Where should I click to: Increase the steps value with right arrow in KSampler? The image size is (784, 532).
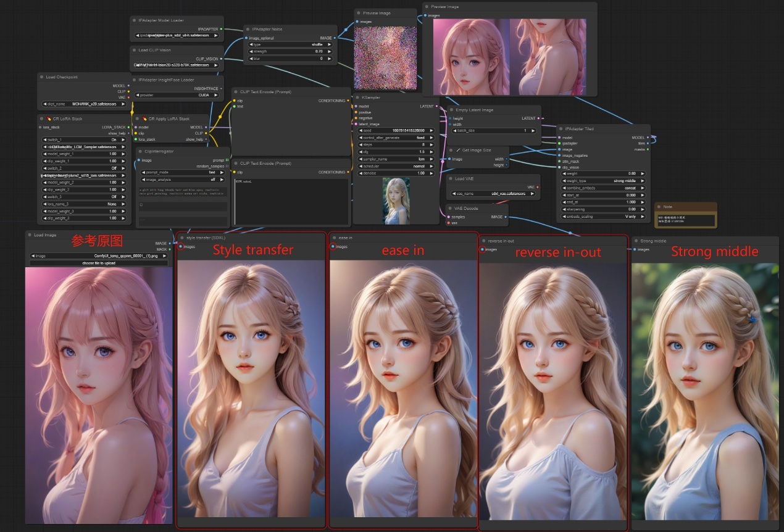click(x=432, y=144)
